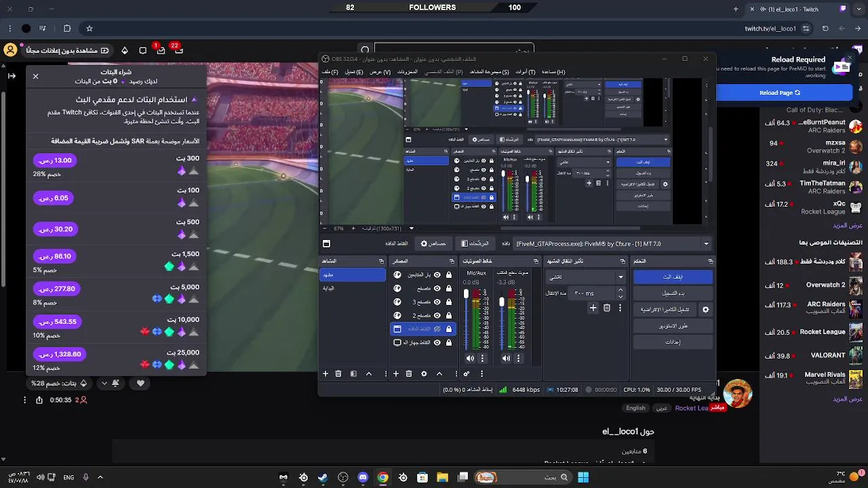Viewport: 868px width, 488px height.
Task: Open OBS Edit menu (E)
Action: click(353, 72)
